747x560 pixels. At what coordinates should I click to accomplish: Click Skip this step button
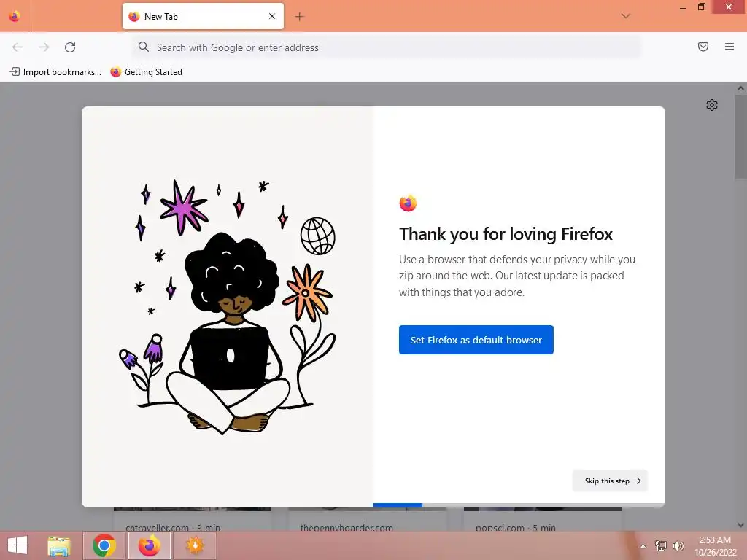611,481
